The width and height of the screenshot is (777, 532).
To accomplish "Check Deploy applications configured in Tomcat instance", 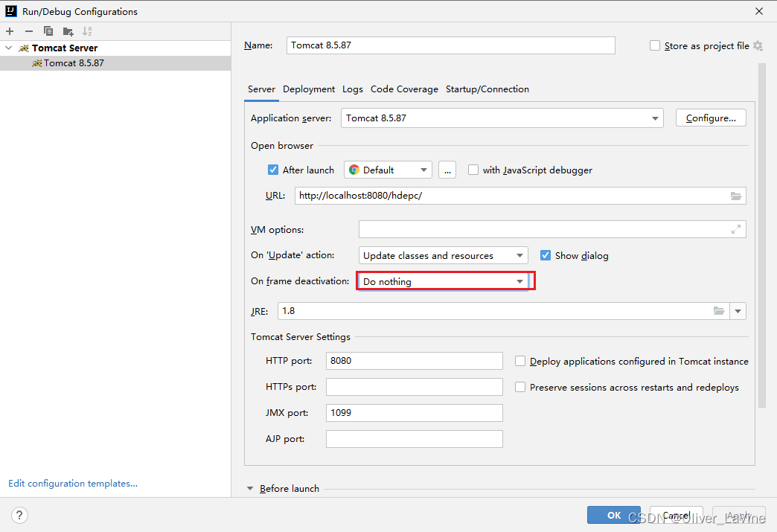I will [519, 361].
